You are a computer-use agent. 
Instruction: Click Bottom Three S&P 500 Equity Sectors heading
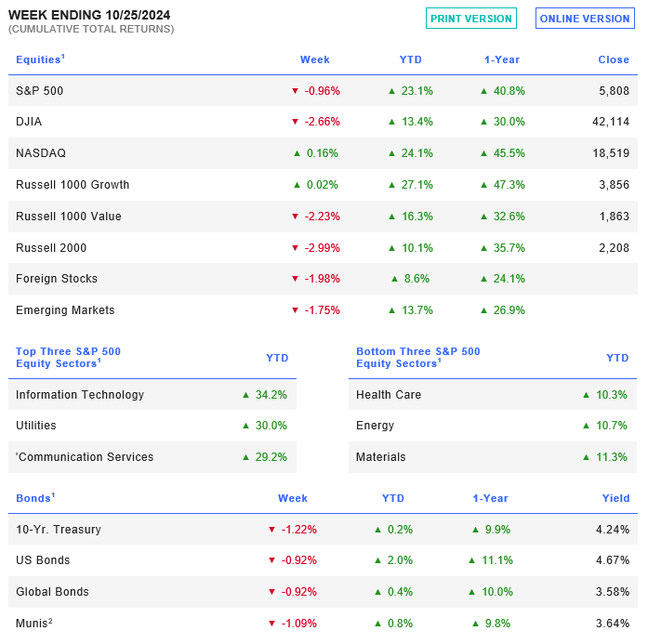pos(418,358)
